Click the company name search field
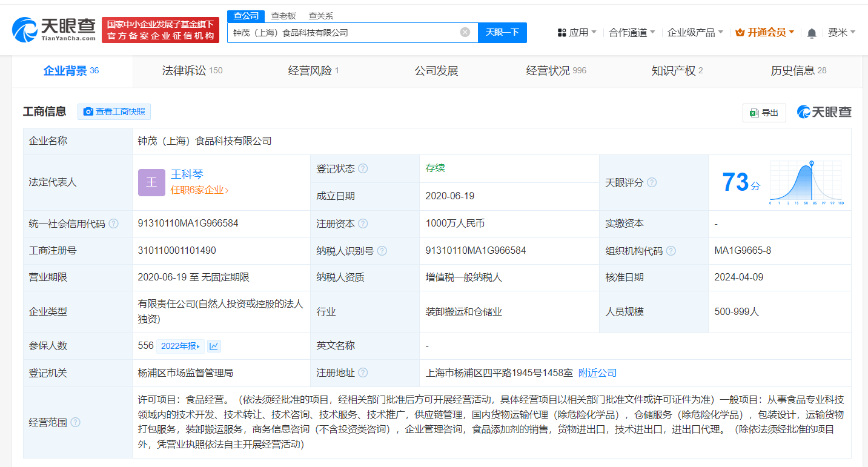 [342, 33]
